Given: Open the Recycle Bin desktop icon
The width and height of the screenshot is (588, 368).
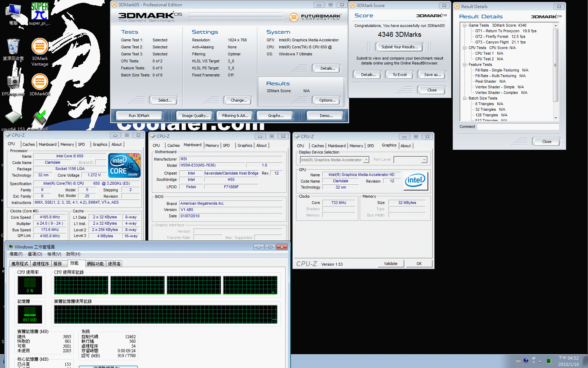Looking at the screenshot, I should (x=13, y=50).
